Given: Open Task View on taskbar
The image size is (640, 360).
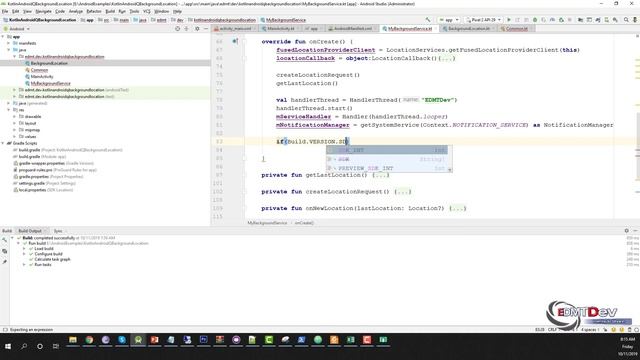Looking at the screenshot, I should pyautogui.click(x=56, y=346).
